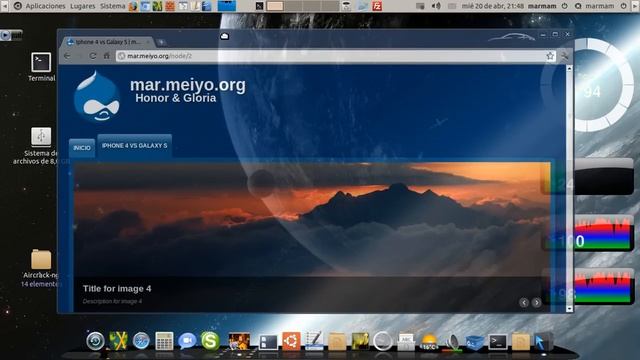Open FileZilla from the top panel
The image size is (640, 360).
point(377,6)
